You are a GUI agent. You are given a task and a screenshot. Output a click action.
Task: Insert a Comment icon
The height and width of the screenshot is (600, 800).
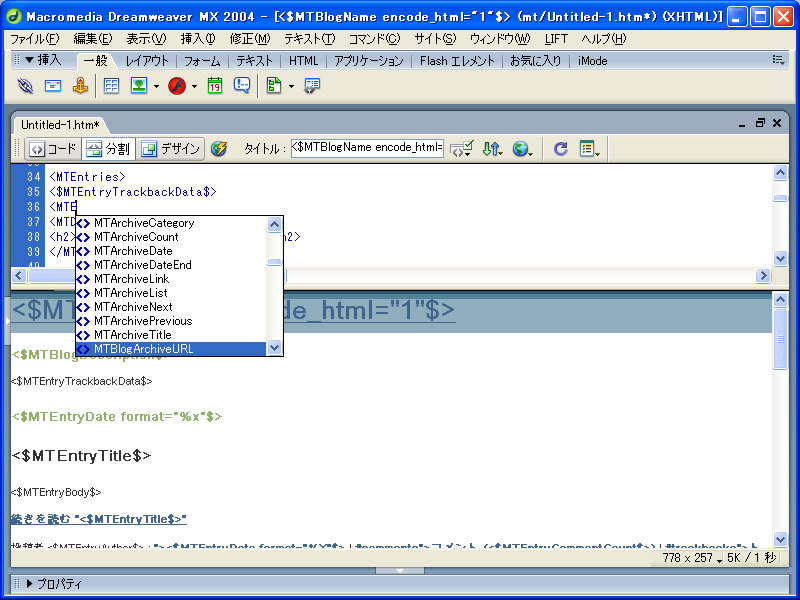(242, 86)
